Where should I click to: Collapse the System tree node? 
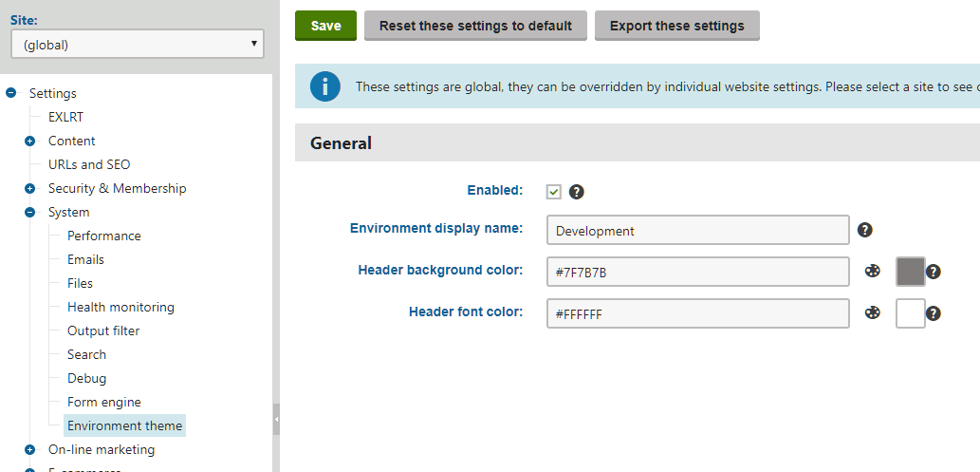coord(30,213)
